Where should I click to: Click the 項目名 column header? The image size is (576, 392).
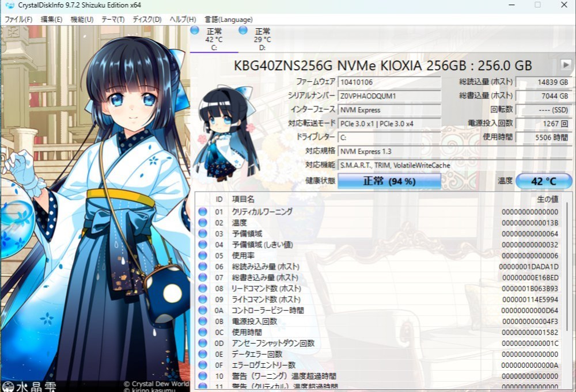pos(243,199)
